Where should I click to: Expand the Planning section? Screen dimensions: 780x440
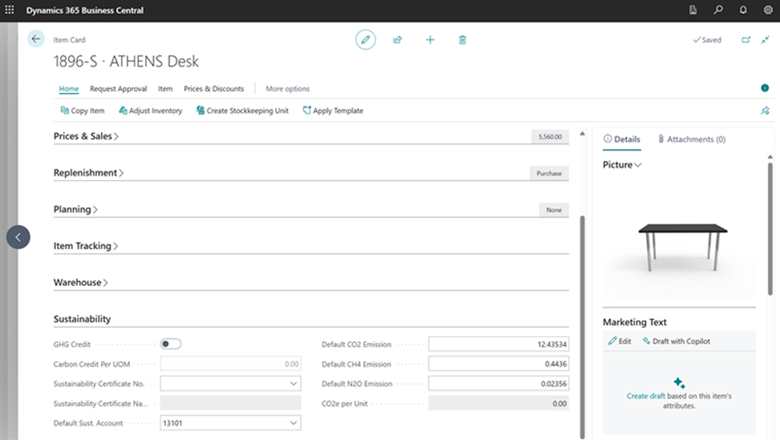(76, 209)
